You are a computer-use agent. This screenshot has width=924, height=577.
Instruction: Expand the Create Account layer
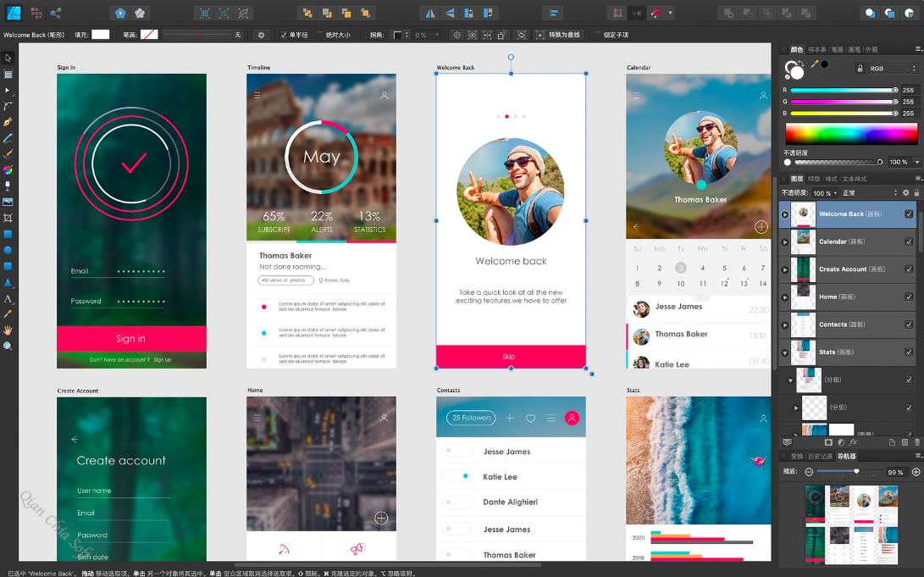[x=785, y=270]
